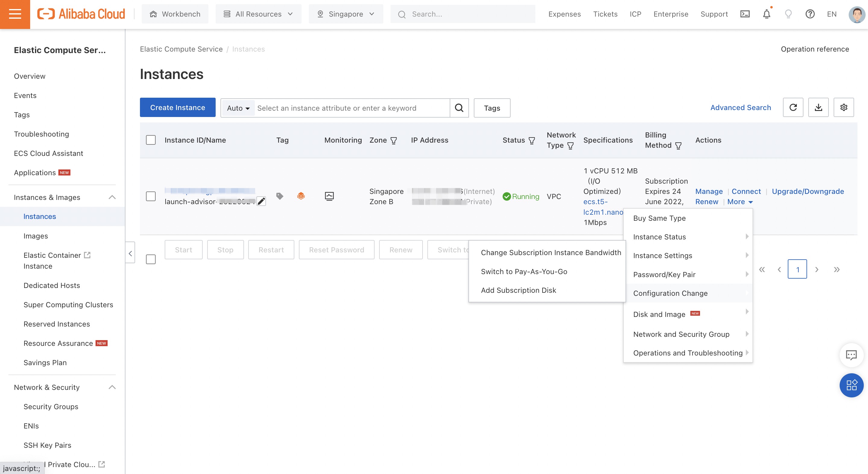Open the Advanced Search link
Viewport: 868px width, 474px height.
pyautogui.click(x=740, y=107)
